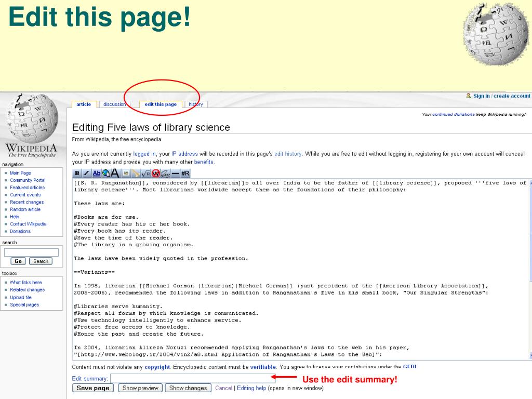Open Donations link in navigation
This screenshot has width=532, height=399.
pos(20,231)
